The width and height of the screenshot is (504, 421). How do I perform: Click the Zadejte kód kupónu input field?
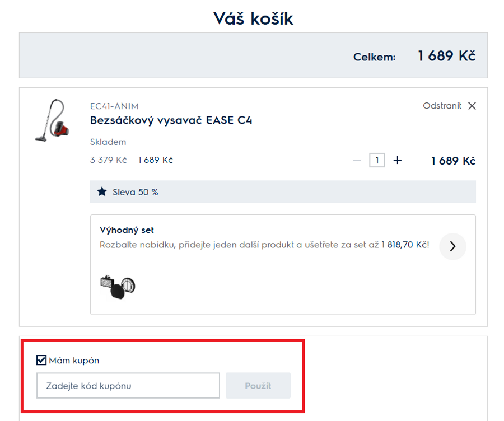[128, 386]
